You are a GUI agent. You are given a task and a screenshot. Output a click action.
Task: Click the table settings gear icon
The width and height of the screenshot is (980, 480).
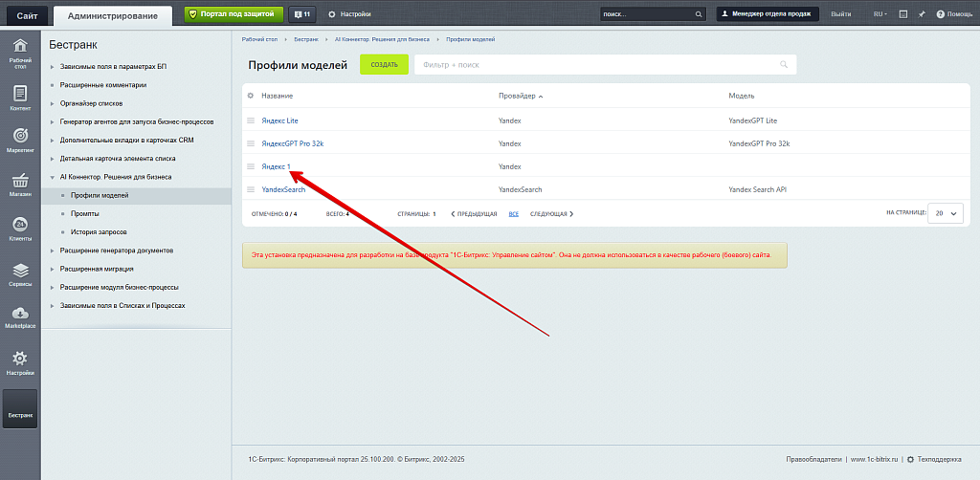point(251,97)
